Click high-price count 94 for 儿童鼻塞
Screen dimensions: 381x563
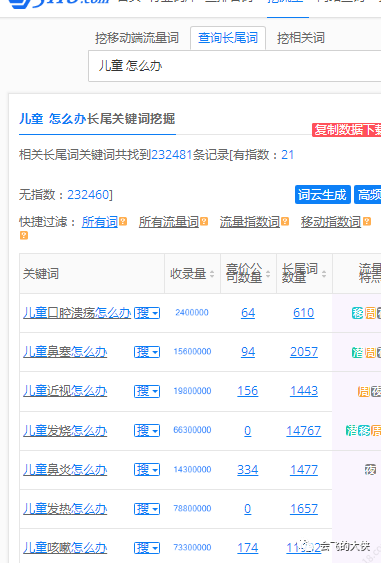point(248,352)
